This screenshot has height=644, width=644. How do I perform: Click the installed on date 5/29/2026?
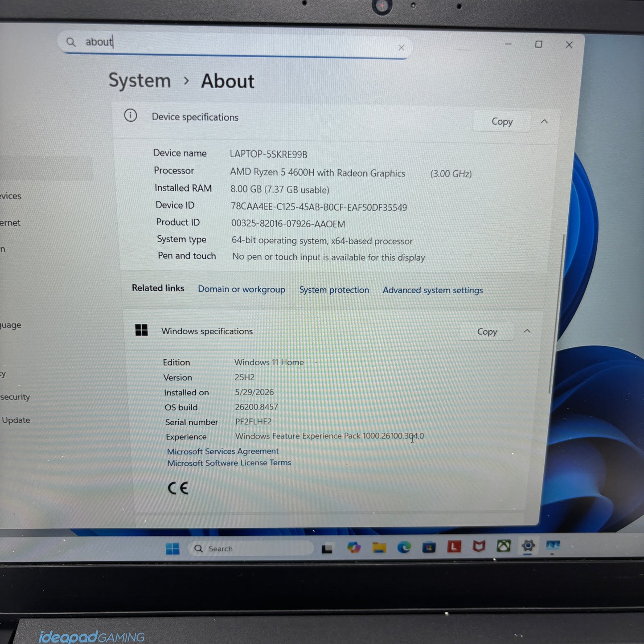point(254,392)
